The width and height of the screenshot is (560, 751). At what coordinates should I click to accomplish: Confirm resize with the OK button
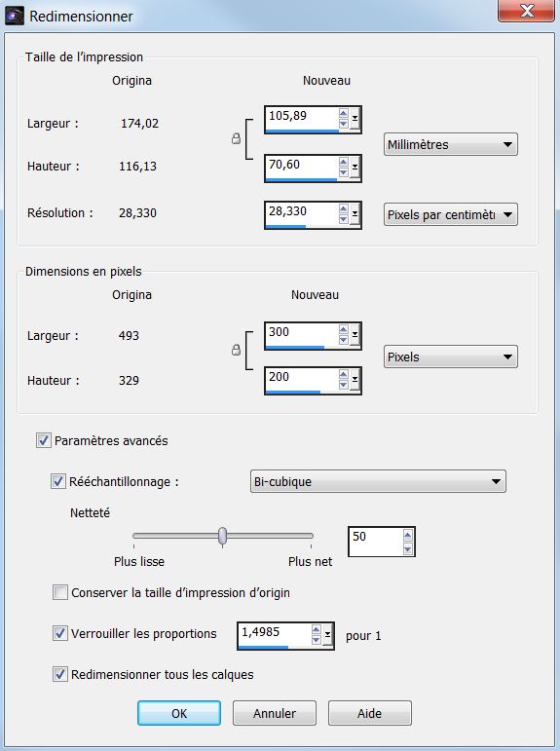[x=179, y=713]
